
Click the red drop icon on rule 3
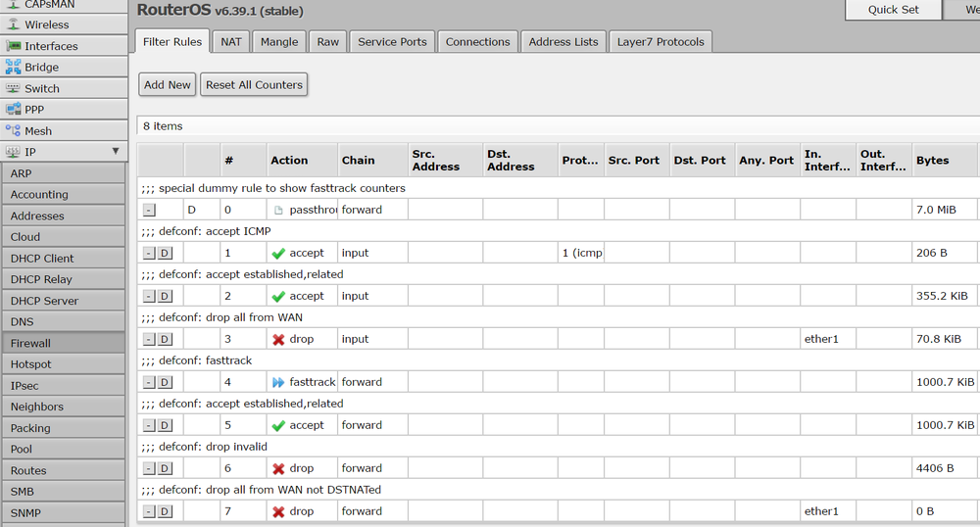click(278, 339)
